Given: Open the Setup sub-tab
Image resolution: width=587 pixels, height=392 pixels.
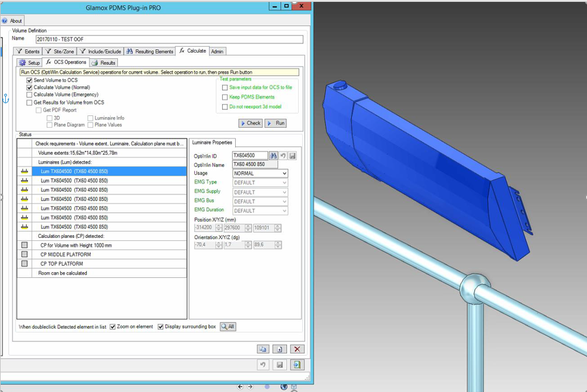Looking at the screenshot, I should pyautogui.click(x=29, y=62).
